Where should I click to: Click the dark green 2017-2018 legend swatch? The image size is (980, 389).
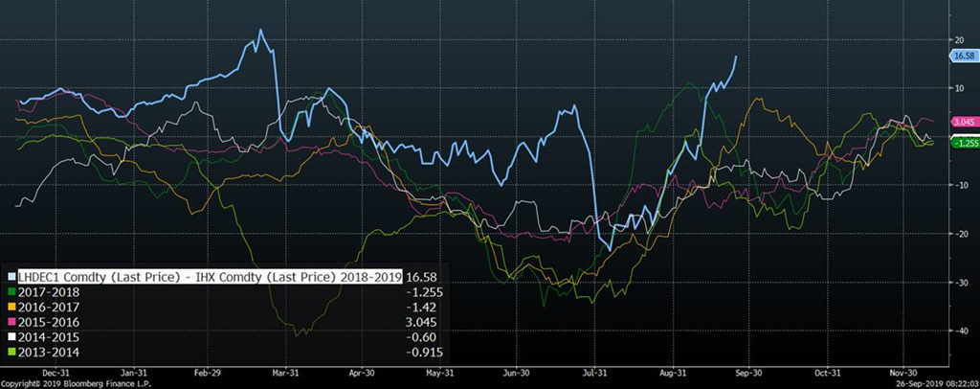[x=12, y=288]
